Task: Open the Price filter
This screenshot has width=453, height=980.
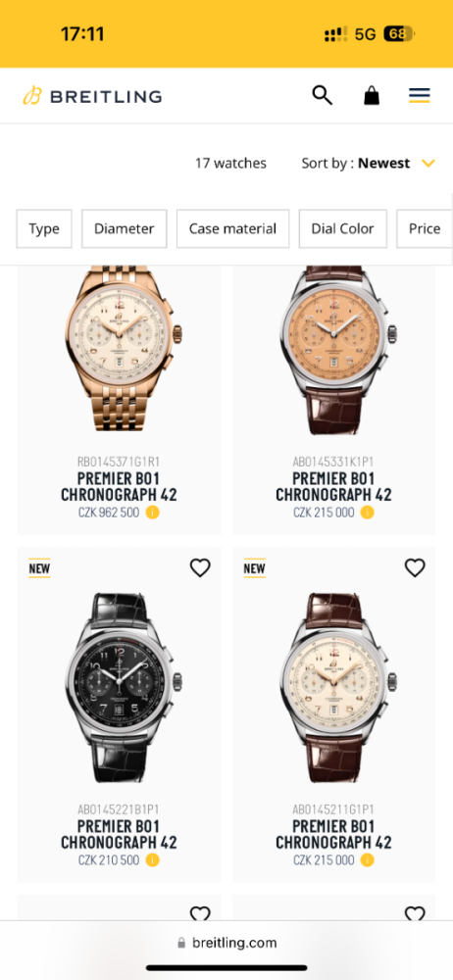Action: [425, 228]
